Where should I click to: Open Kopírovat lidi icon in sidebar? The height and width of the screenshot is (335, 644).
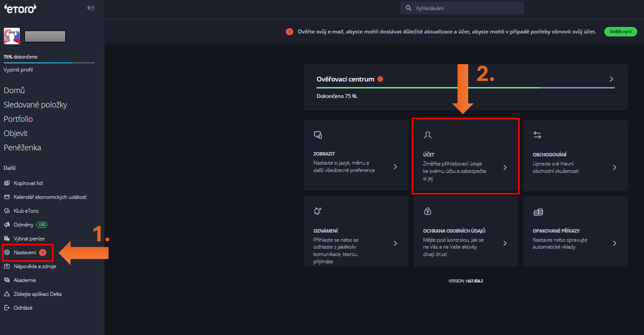pos(7,183)
